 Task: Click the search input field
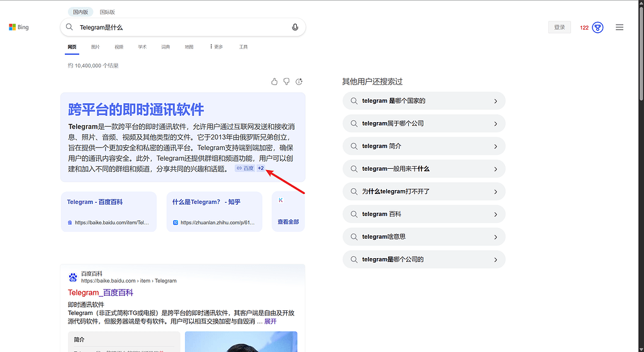[183, 27]
